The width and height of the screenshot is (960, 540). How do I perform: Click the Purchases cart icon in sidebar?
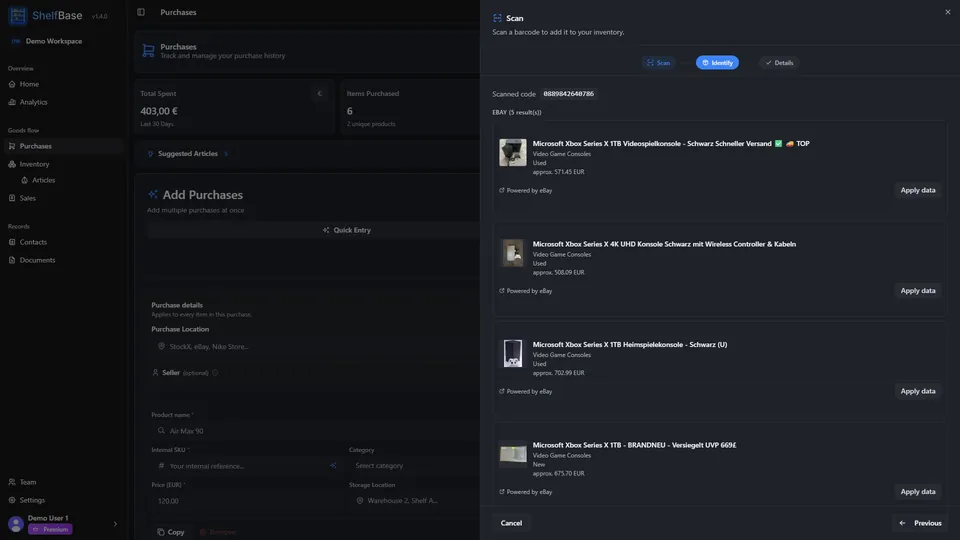(x=12, y=146)
